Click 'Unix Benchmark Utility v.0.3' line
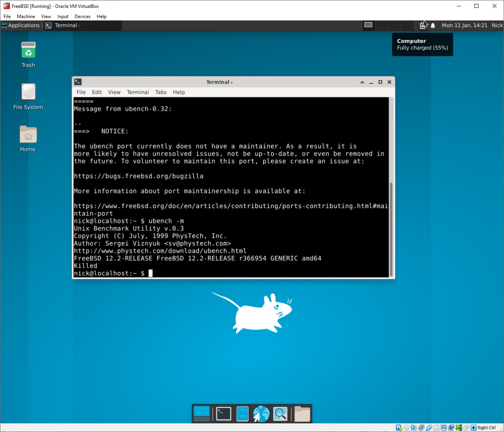Screen dimensions: 504x432 tap(129, 229)
